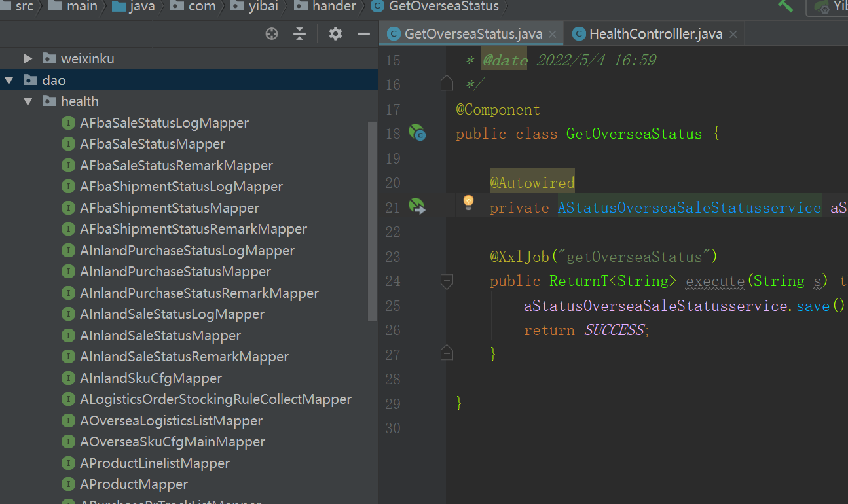Click line number 29 in the gutter
Image resolution: width=848 pixels, height=504 pixels.
[392, 404]
